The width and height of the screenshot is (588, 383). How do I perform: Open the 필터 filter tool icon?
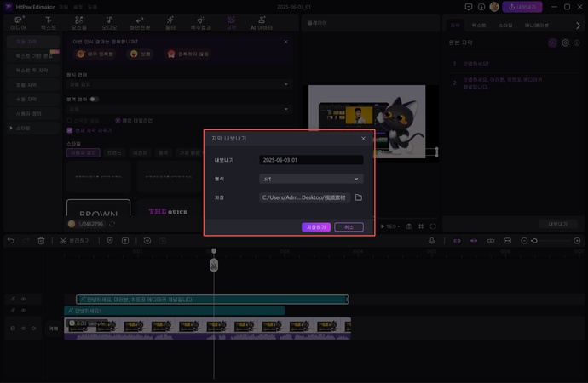click(170, 23)
